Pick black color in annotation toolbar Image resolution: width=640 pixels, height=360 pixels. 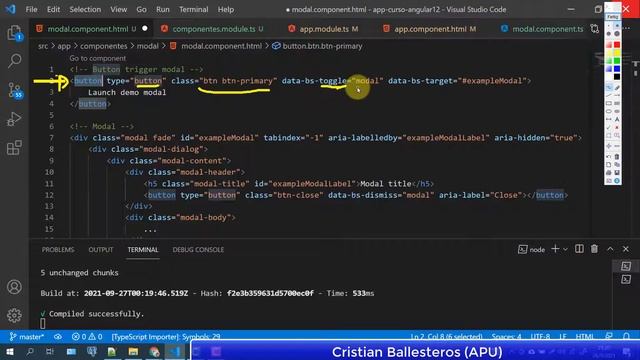click(x=617, y=77)
